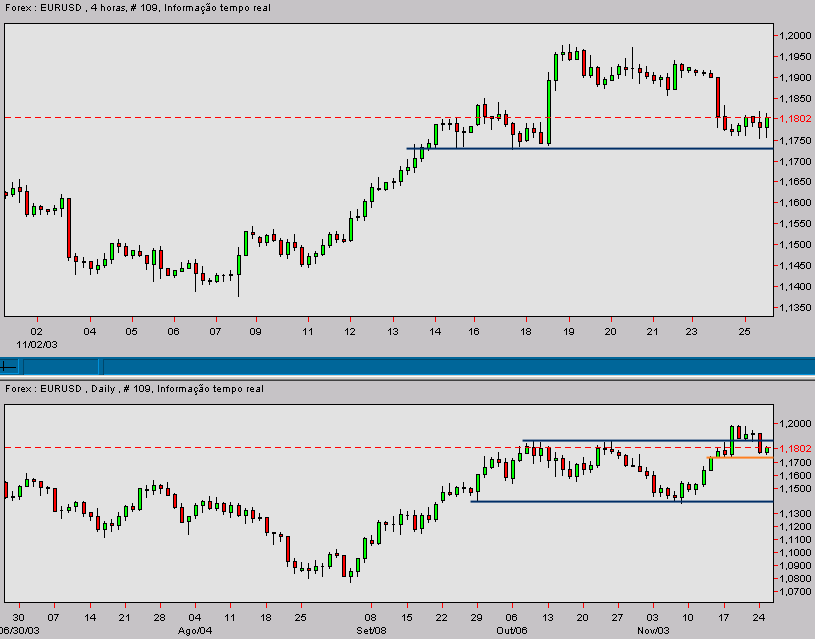
Task: Click the 1,1350 price label on the 4-hour axis
Action: point(795,308)
